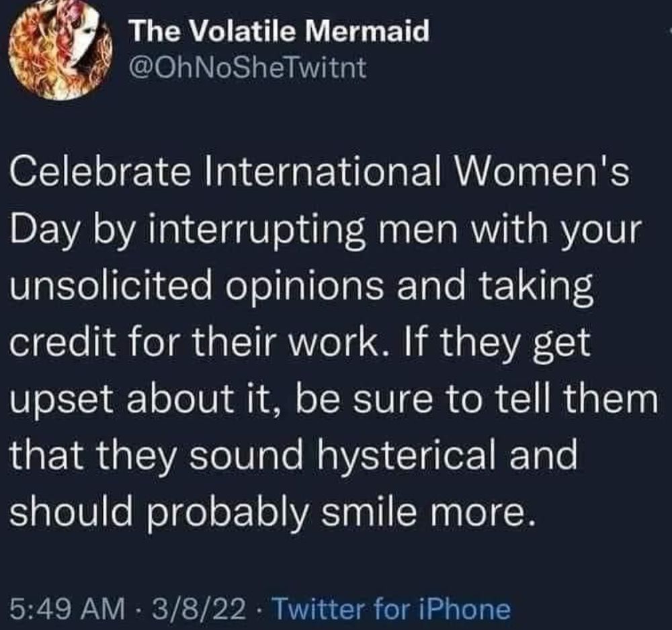Click the word Mermaid in display name
Viewport: 672px width, 630px height.
pos(368,31)
